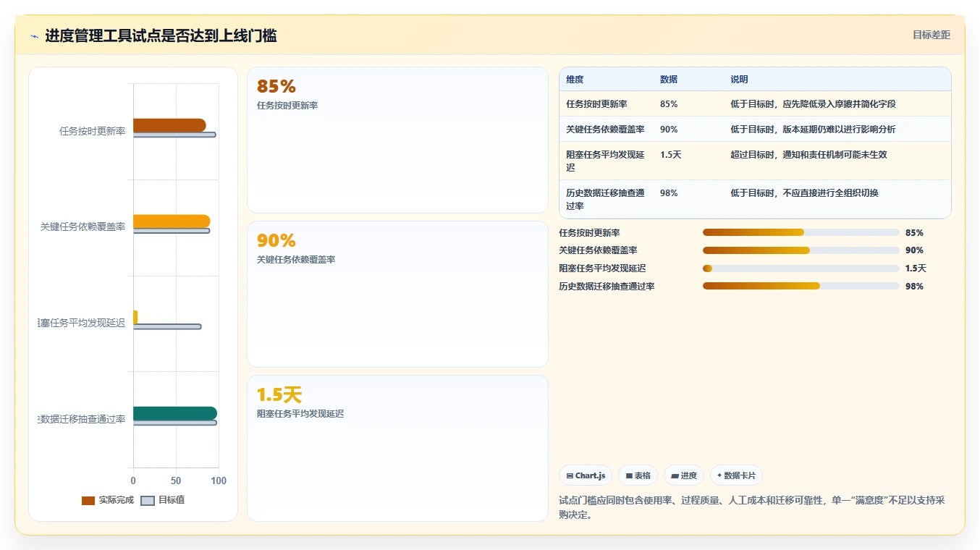Click the orange 关键任务依赖覆盖率 chart bar

(172, 221)
